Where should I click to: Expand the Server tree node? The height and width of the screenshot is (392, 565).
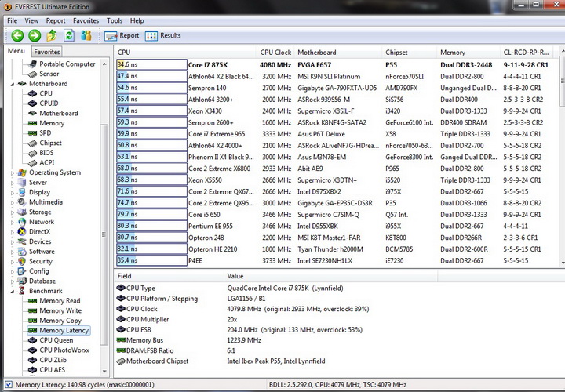13,183
